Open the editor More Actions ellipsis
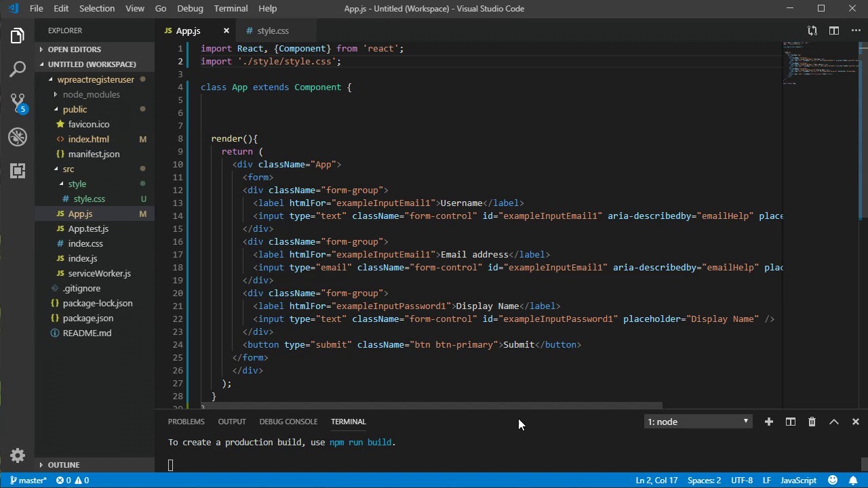The width and height of the screenshot is (868, 488). point(855,30)
